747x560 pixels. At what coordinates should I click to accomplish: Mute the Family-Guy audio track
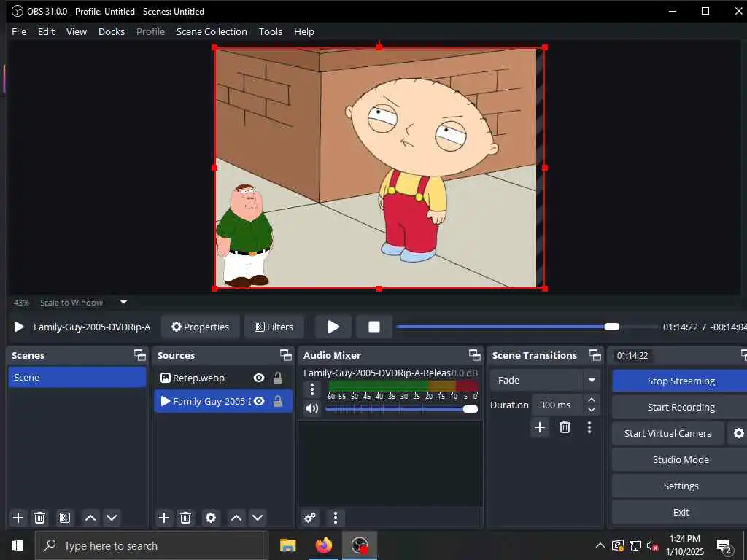[312, 408]
